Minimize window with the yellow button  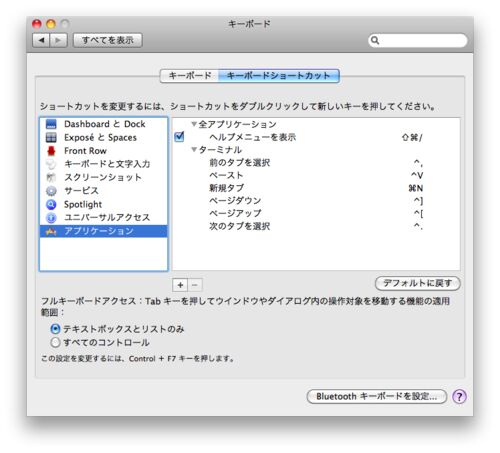pyautogui.click(x=51, y=24)
